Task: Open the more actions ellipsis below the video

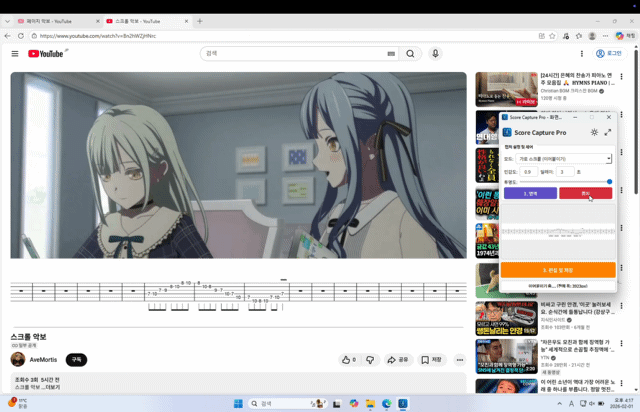Action: pyautogui.click(x=460, y=359)
